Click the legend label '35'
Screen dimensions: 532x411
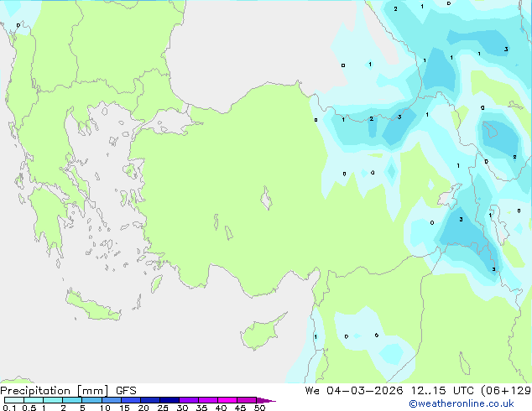(201, 408)
